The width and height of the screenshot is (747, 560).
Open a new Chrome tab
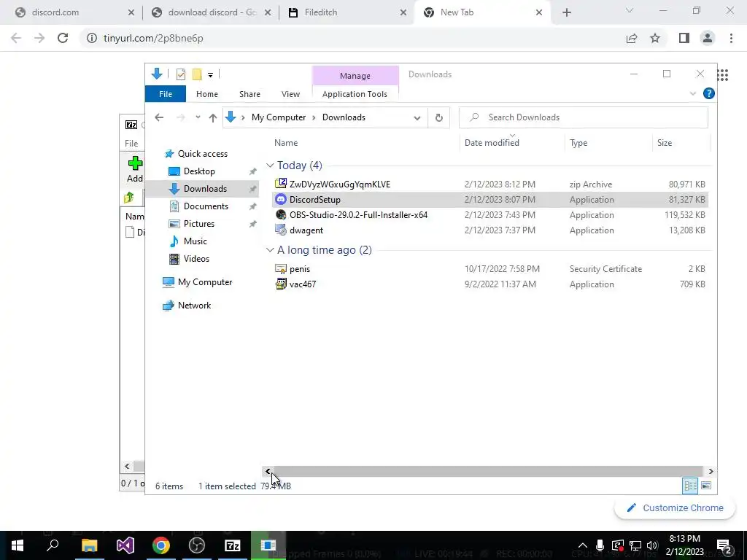pyautogui.click(x=566, y=13)
